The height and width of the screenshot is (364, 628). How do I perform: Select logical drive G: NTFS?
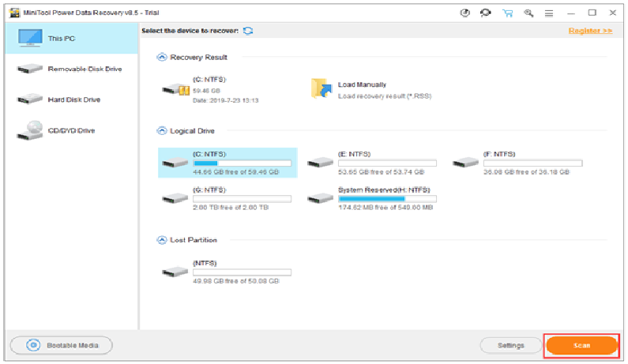(x=226, y=198)
